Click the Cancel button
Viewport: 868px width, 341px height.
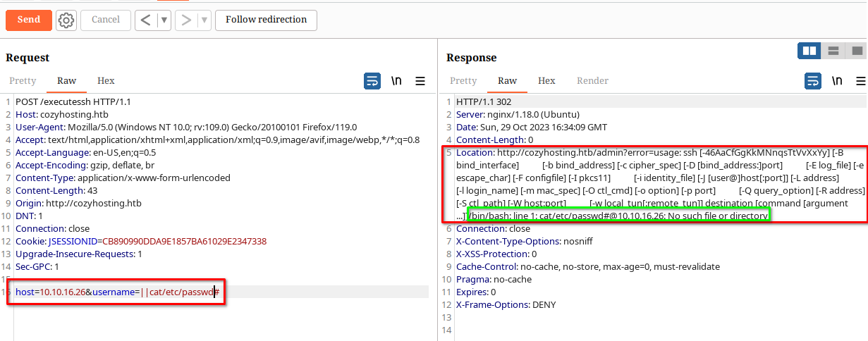tap(106, 20)
